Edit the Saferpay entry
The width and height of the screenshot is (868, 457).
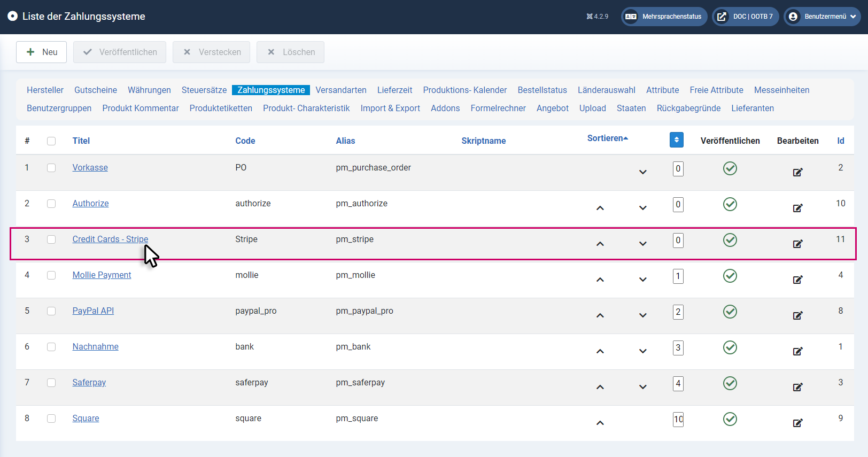click(797, 387)
